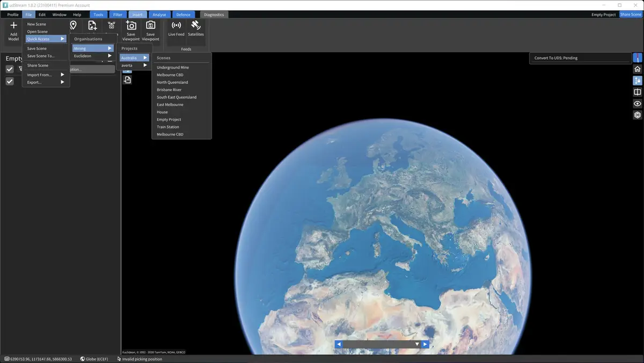Click the camera icon in status bar
Viewport: 644px width, 363px height.
7,359
